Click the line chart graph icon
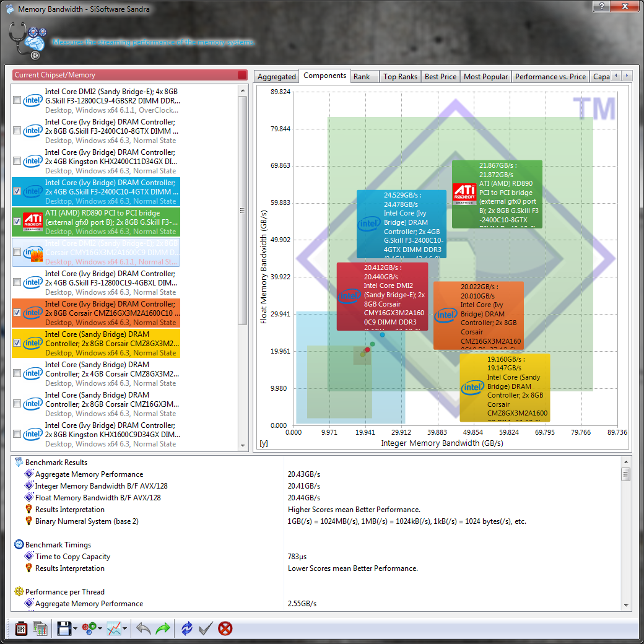644x644 pixels. tap(114, 629)
